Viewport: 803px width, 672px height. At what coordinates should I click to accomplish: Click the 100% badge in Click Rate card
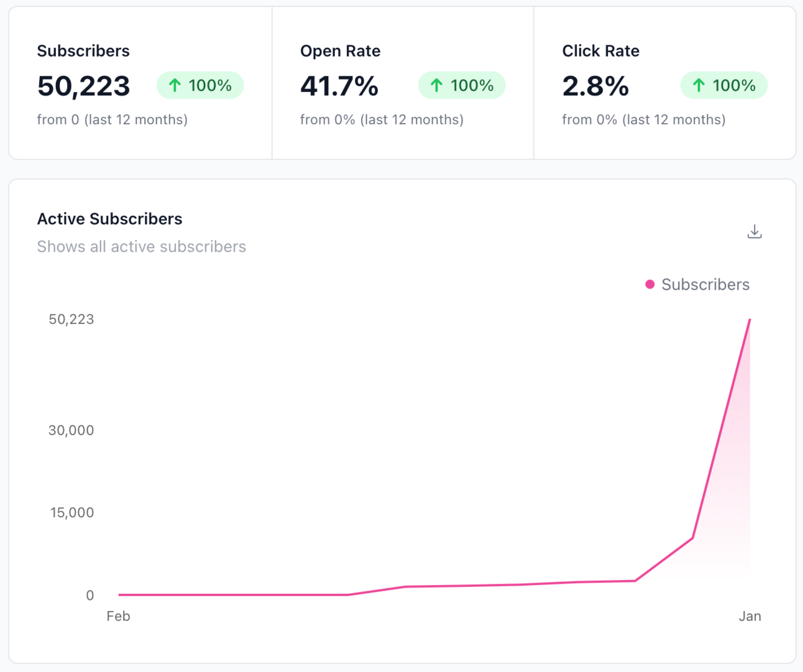(x=724, y=85)
